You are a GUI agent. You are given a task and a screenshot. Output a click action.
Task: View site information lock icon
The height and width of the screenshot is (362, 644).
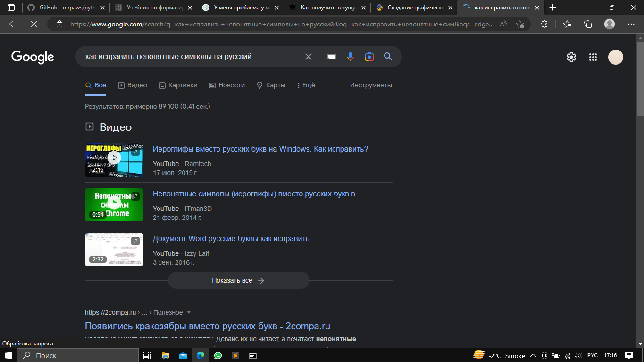coord(59,24)
